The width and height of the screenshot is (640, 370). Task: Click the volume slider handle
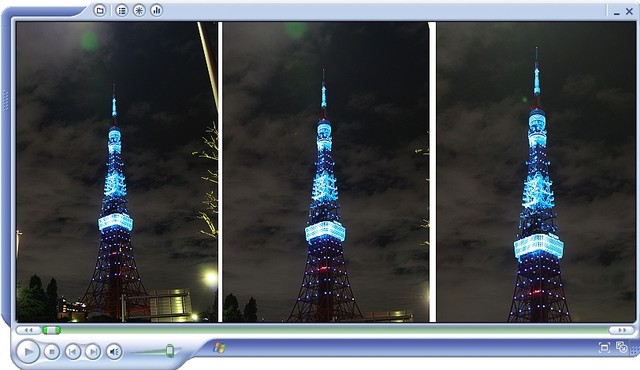pyautogui.click(x=170, y=350)
